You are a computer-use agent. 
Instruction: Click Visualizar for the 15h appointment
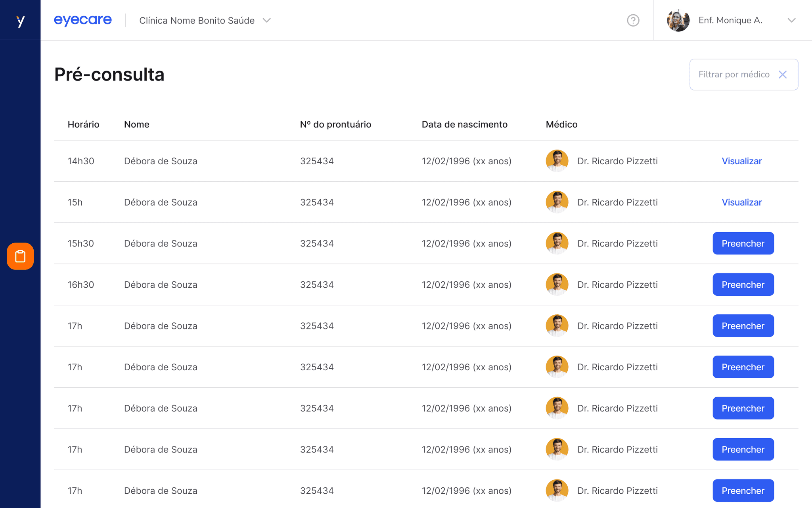click(741, 202)
